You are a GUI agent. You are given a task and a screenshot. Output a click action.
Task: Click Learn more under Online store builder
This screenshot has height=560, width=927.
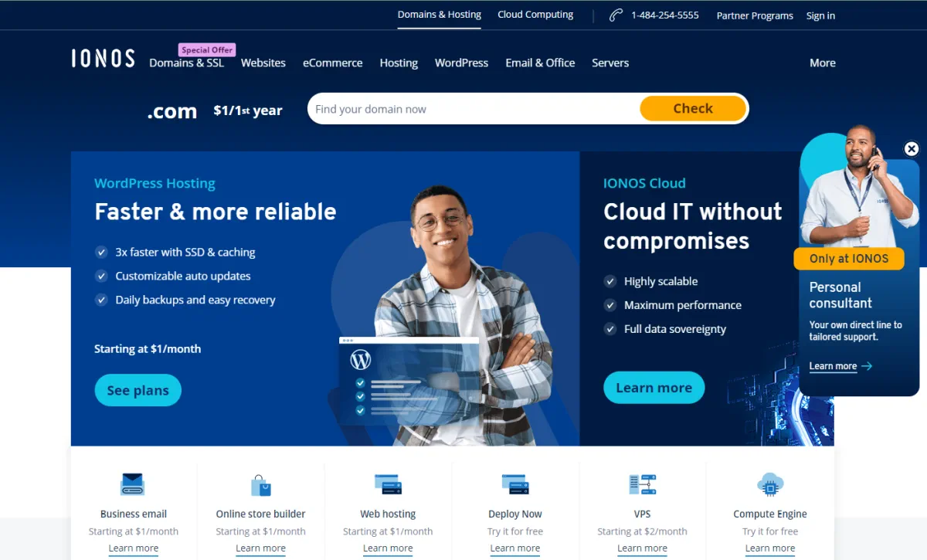coord(261,548)
